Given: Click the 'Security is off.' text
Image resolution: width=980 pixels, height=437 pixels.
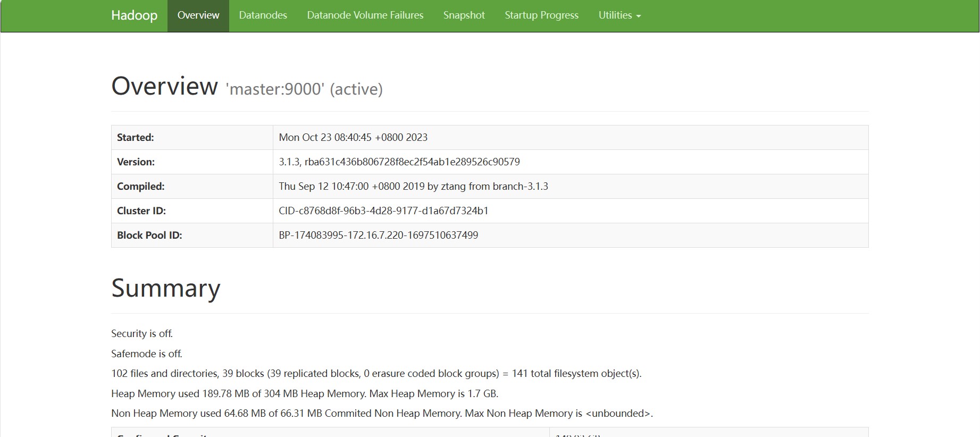Looking at the screenshot, I should click(x=142, y=333).
